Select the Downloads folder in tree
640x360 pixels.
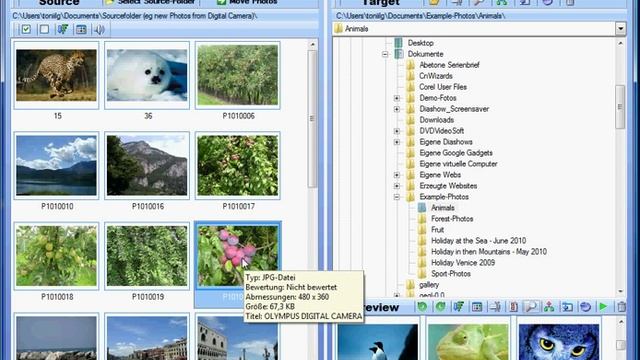436,120
